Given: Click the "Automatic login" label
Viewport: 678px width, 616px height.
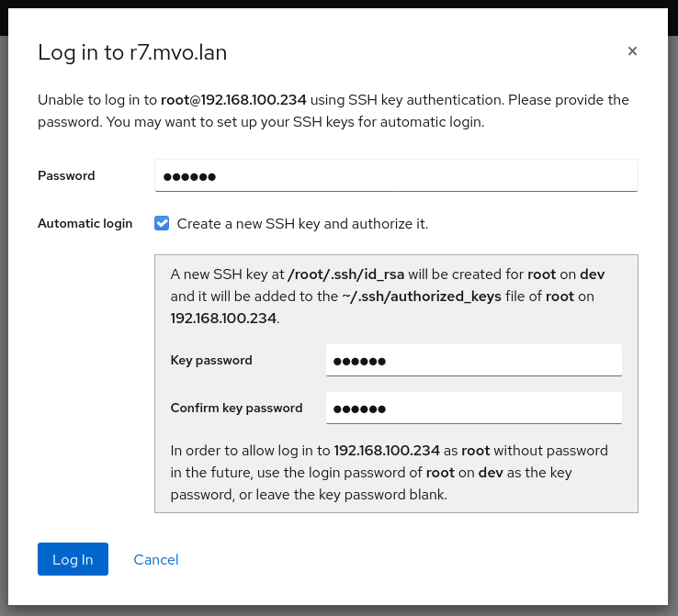Looking at the screenshot, I should [x=85, y=223].
